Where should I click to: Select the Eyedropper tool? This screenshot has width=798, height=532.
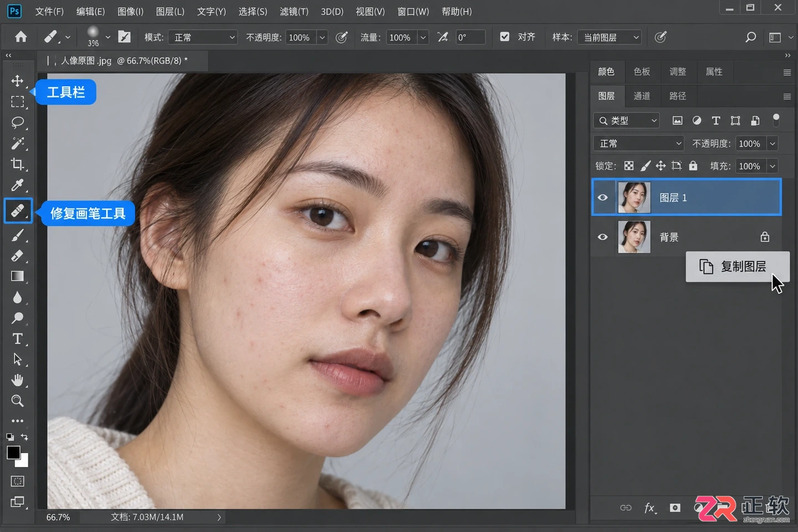(x=17, y=185)
